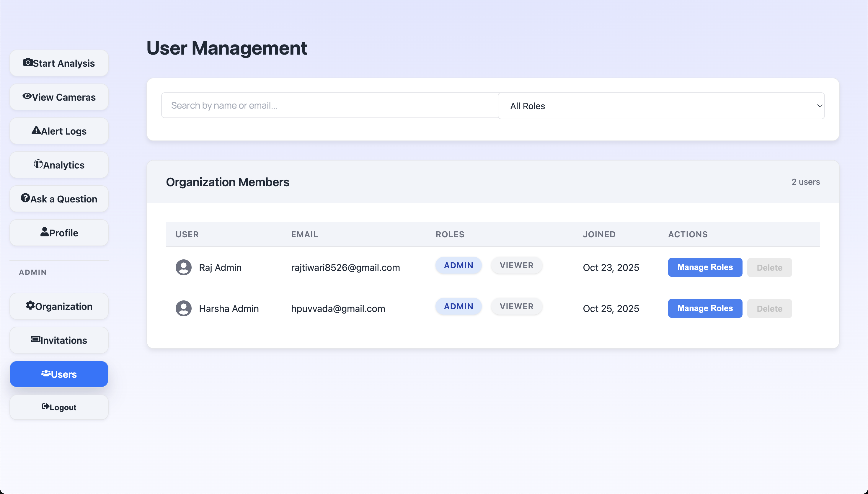Image resolution: width=868 pixels, height=494 pixels.
Task: Open the All Roles filter dropdown
Action: [x=660, y=106]
